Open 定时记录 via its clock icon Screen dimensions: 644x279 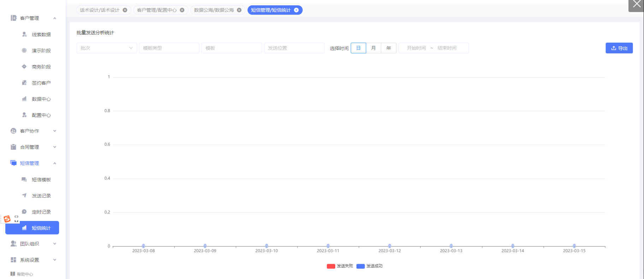pos(24,212)
